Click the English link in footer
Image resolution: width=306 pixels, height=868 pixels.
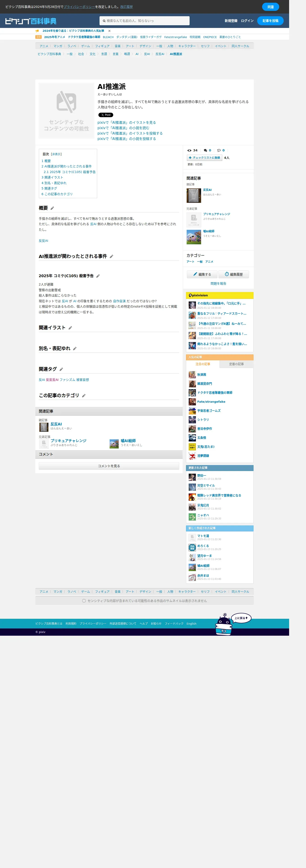pos(191,624)
